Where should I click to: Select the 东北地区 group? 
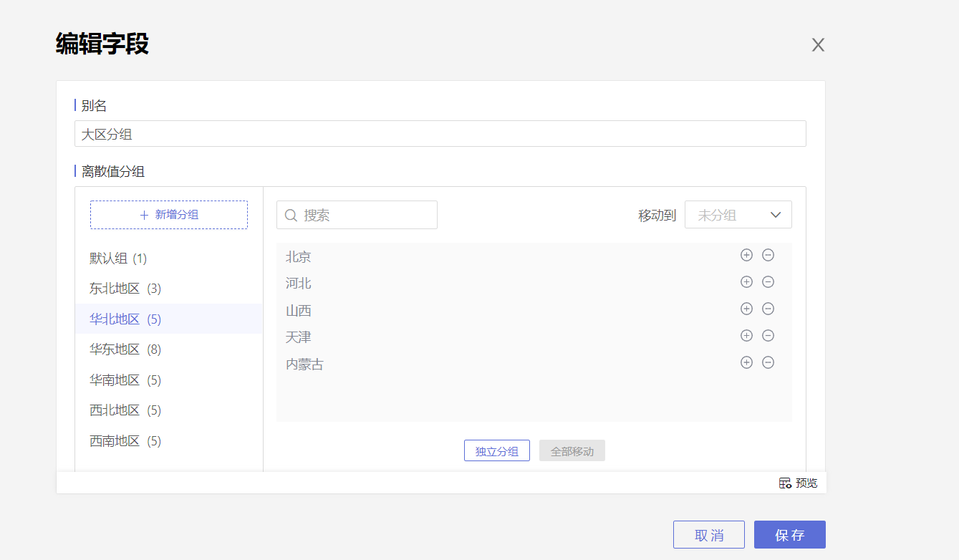pyautogui.click(x=125, y=289)
